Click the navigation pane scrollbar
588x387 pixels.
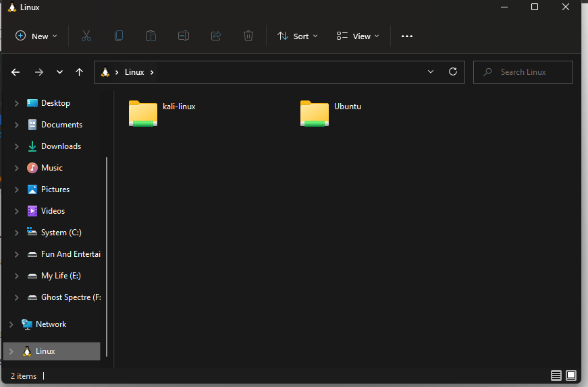107,257
